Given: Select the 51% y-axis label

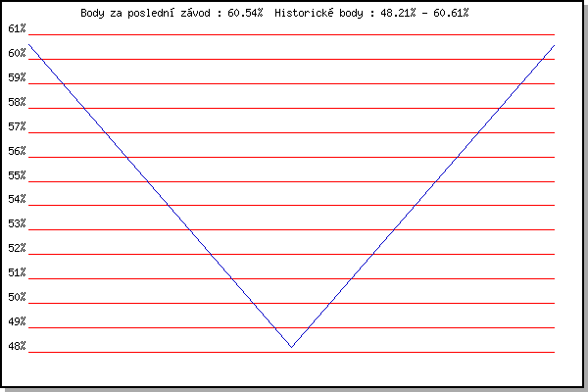Looking at the screenshot, I should coord(17,272).
